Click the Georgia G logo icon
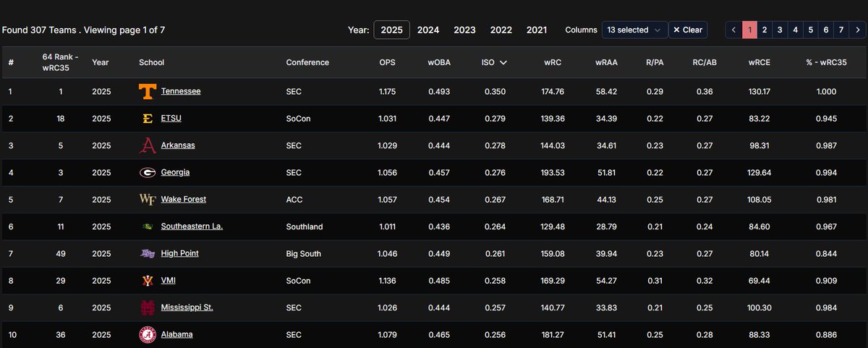The width and height of the screenshot is (868, 348). [148, 173]
